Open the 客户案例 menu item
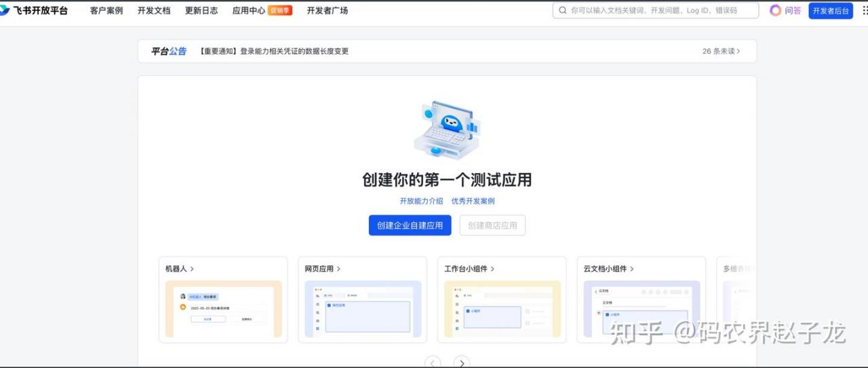 click(106, 11)
